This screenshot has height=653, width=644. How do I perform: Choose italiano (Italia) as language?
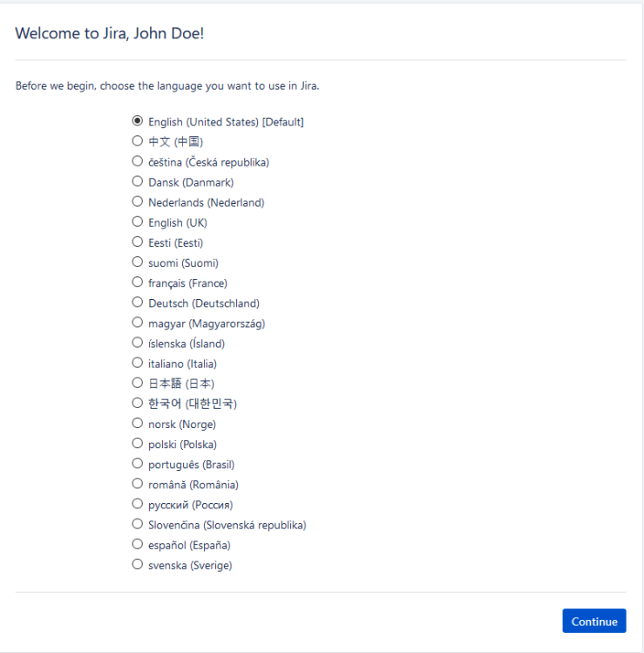pos(137,363)
